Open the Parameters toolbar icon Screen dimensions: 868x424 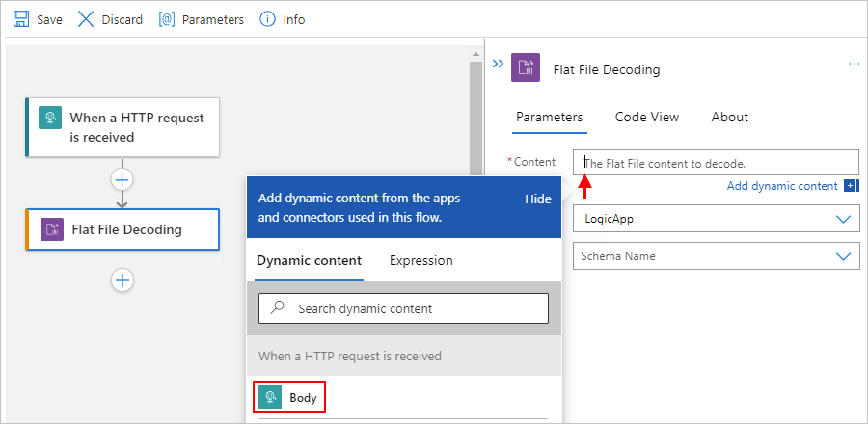[x=166, y=19]
